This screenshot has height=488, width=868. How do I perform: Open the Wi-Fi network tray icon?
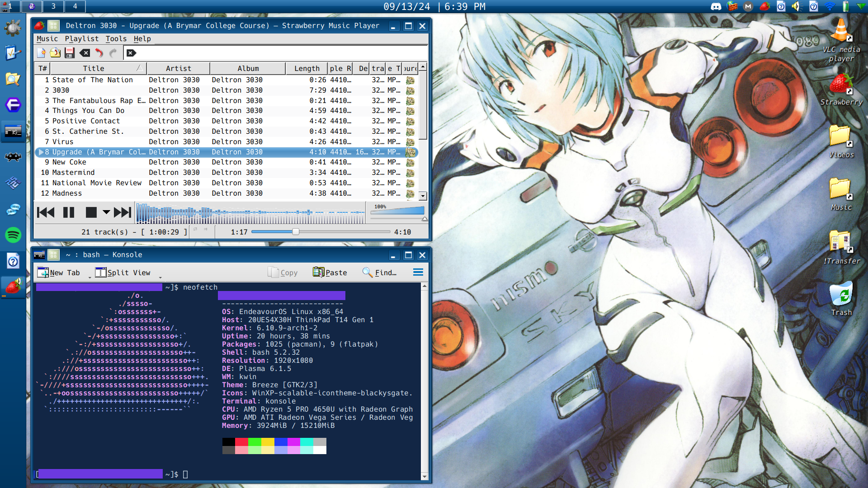[830, 6]
